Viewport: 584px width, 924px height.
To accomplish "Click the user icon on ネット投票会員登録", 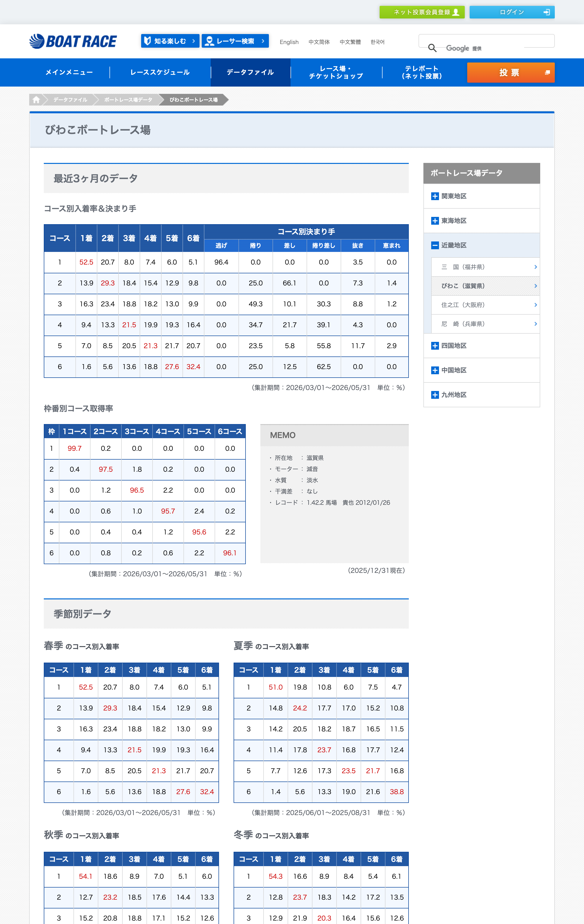I will point(456,12).
